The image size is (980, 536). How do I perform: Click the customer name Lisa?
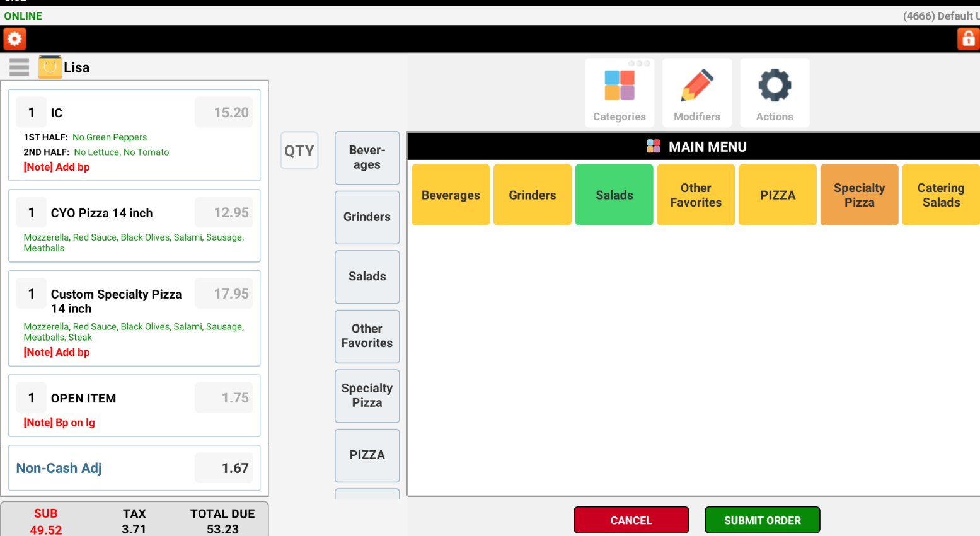click(76, 67)
